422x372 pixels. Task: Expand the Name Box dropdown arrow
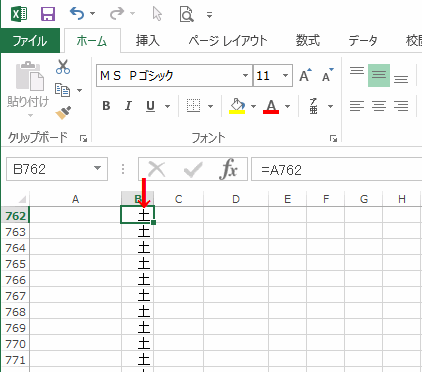(x=97, y=168)
